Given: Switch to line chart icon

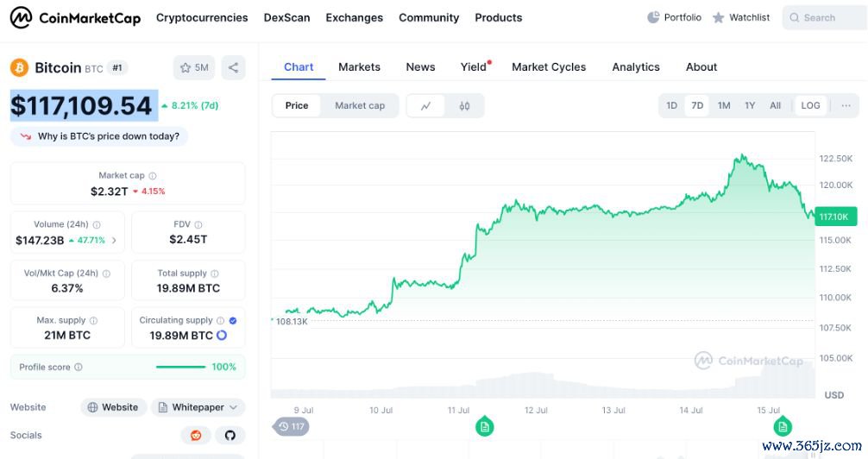Looking at the screenshot, I should [x=425, y=106].
